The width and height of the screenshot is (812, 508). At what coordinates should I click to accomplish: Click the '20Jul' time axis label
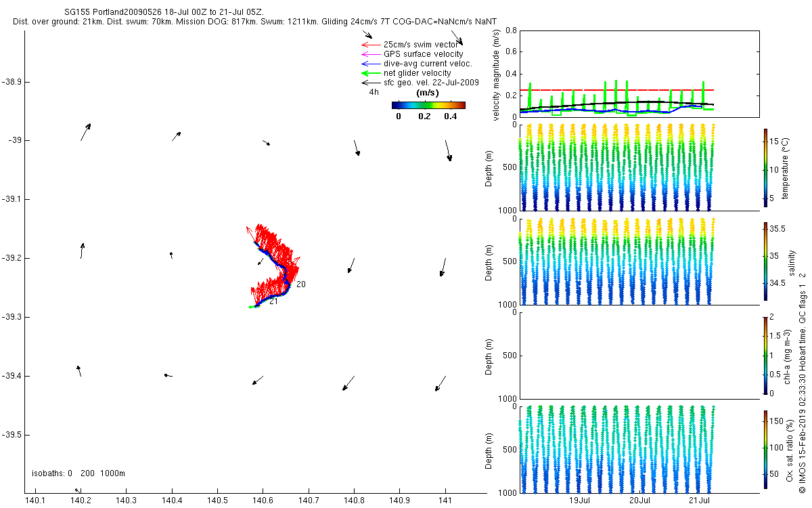pos(640,501)
